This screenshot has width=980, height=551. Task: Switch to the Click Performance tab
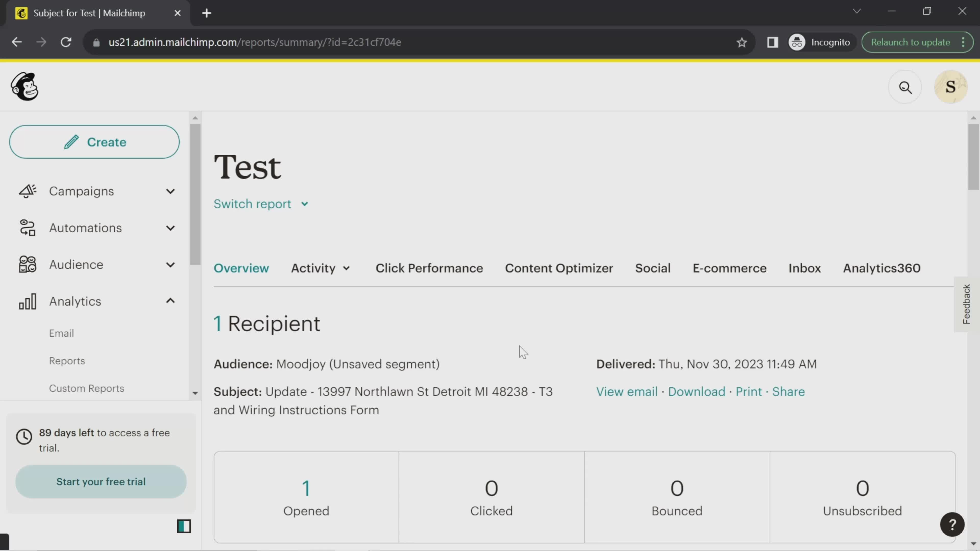coord(430,268)
